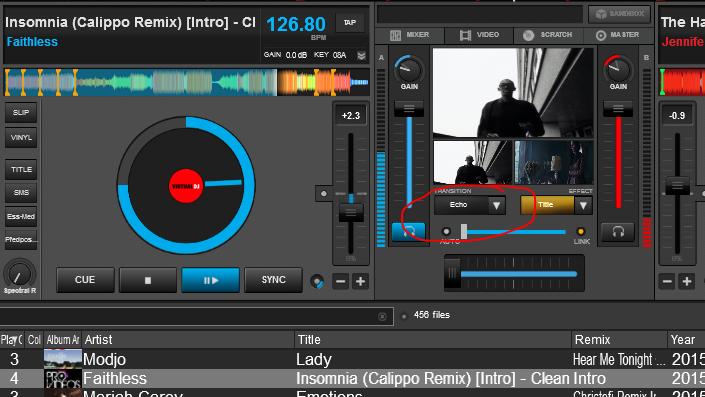Click the stop button on left deck
The height and width of the screenshot is (397, 705).
(x=148, y=280)
